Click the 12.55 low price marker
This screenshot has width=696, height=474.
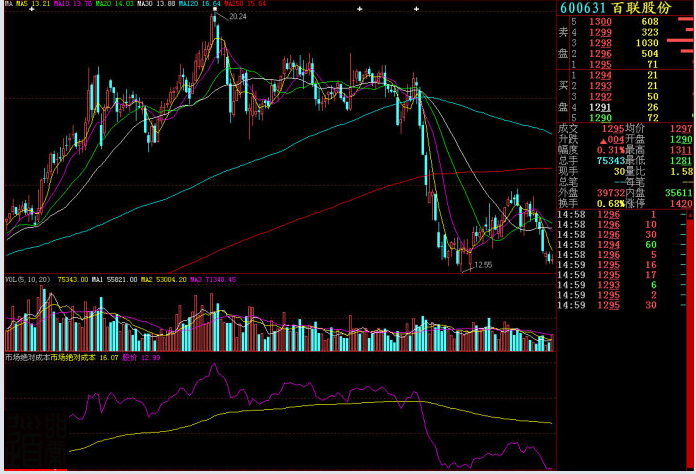483,265
